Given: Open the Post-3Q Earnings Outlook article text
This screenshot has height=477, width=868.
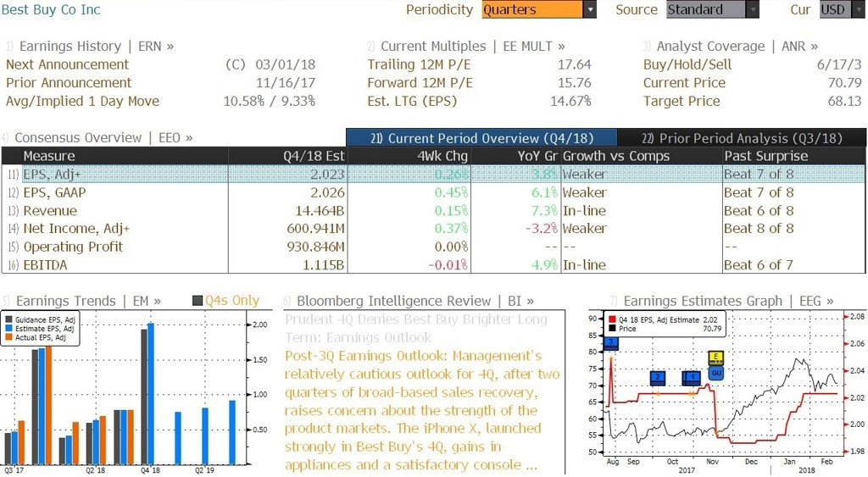Looking at the screenshot, I should [x=422, y=411].
